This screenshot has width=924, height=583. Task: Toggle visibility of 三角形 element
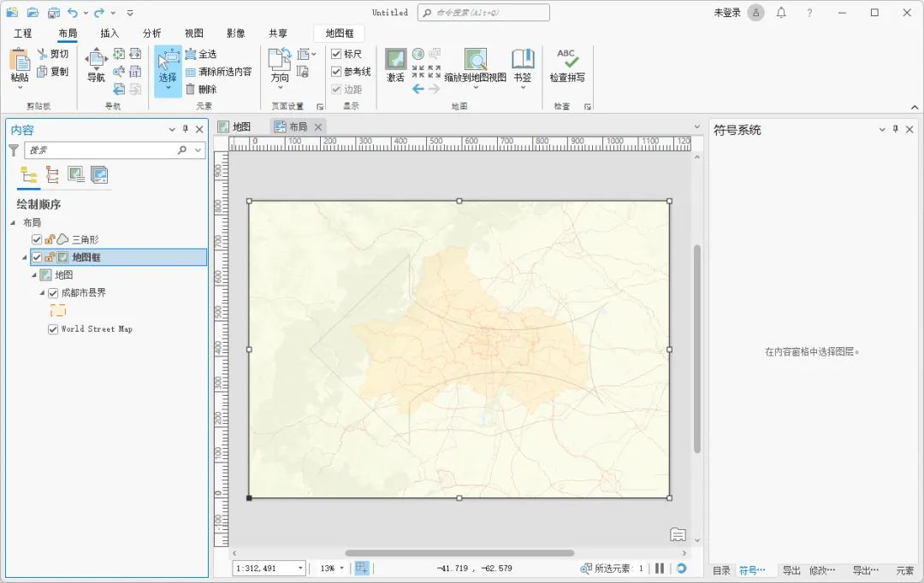pyautogui.click(x=37, y=239)
